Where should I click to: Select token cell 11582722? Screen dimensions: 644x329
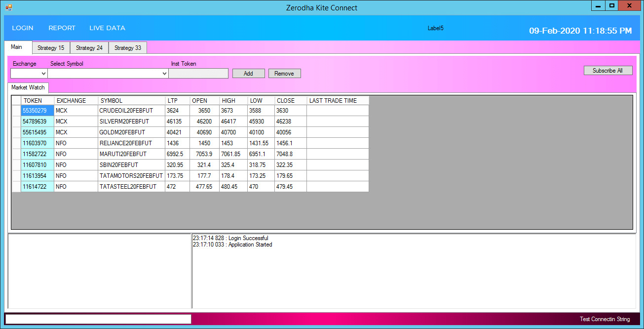[x=38, y=154]
